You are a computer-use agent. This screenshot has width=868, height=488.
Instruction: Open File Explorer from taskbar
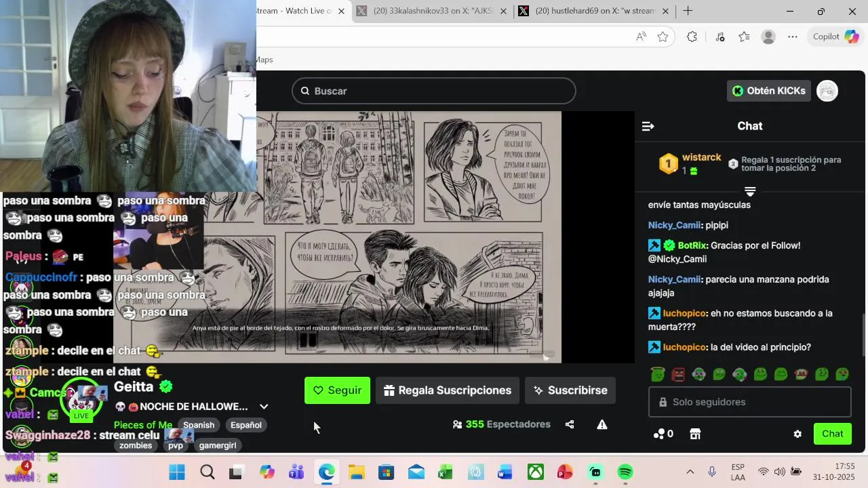(x=357, y=472)
